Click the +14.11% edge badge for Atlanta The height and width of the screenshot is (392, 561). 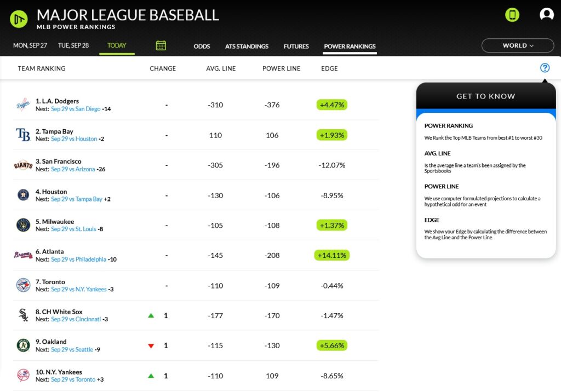click(331, 255)
